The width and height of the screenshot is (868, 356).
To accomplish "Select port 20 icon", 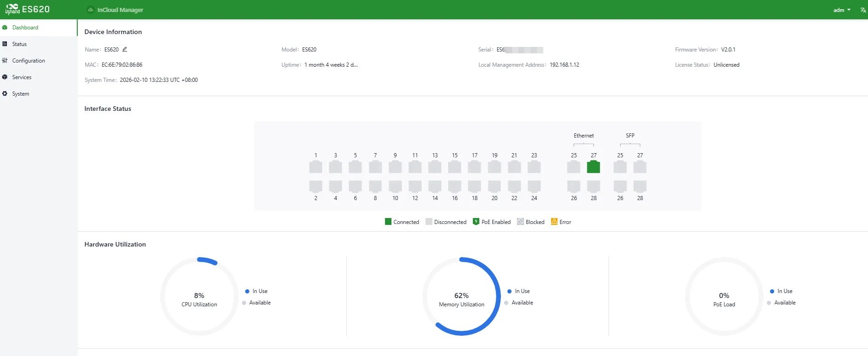I will click(x=494, y=186).
